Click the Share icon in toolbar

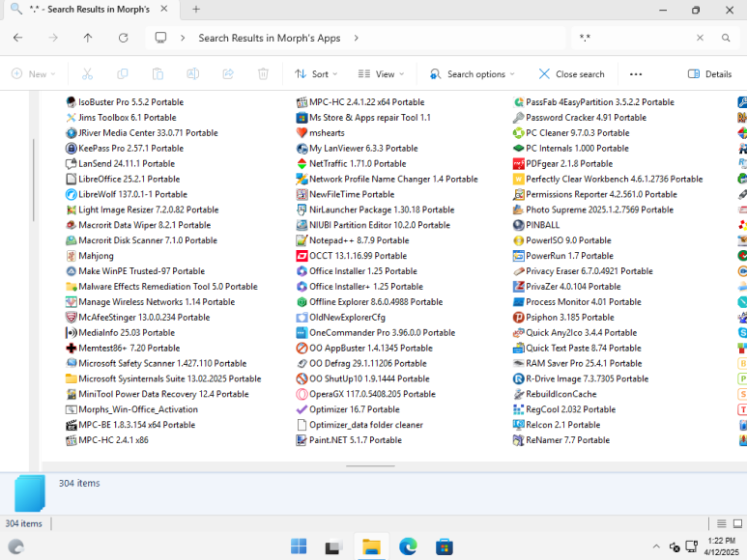[228, 73]
